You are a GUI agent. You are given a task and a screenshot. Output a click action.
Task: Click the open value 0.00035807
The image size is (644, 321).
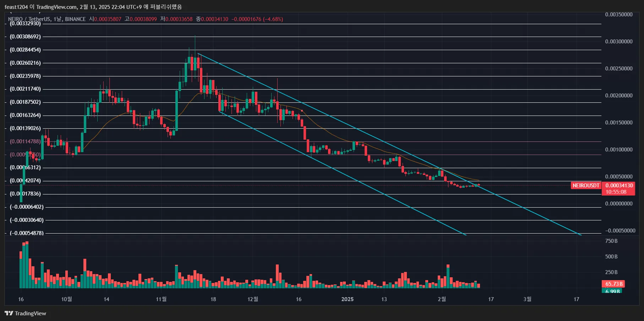coord(108,19)
